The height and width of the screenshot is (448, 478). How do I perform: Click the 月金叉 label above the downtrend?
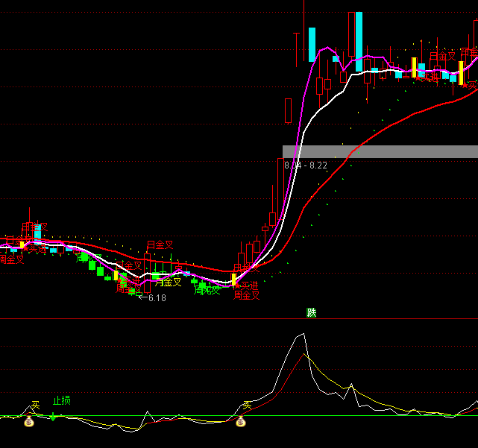(x=160, y=244)
